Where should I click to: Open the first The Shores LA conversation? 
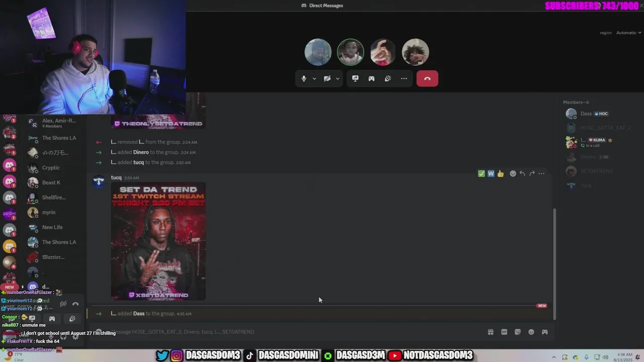click(x=54, y=138)
